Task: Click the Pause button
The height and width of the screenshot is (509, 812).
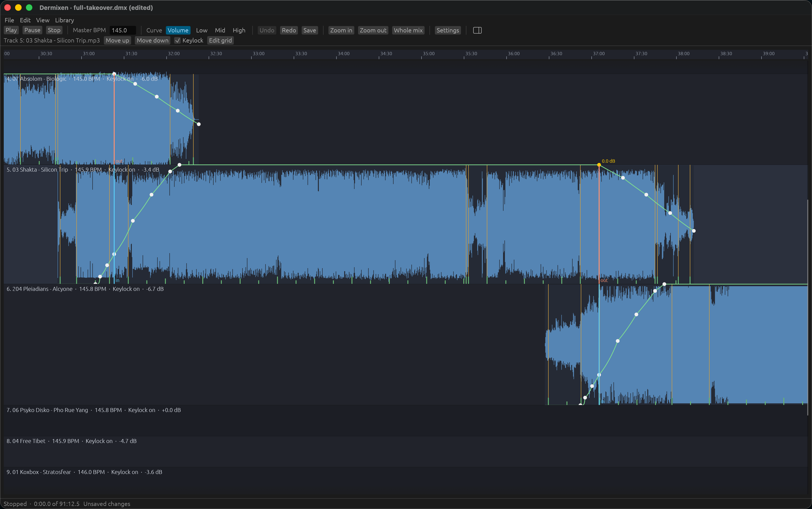Action: [32, 30]
